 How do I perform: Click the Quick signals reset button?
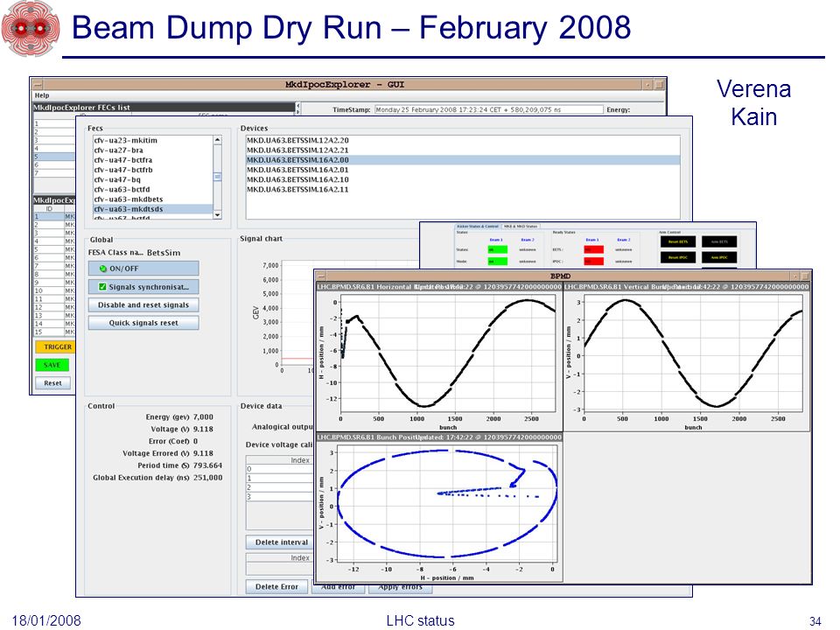coord(143,323)
